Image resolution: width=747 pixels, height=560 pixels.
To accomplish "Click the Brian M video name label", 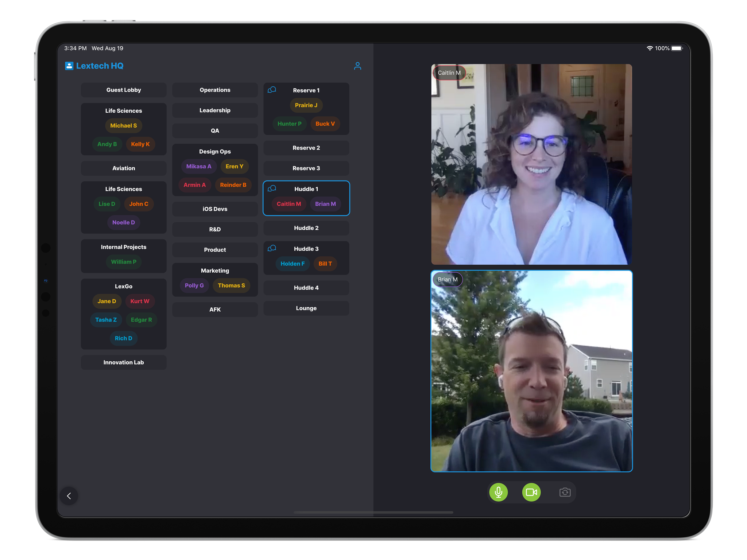I will 448,280.
